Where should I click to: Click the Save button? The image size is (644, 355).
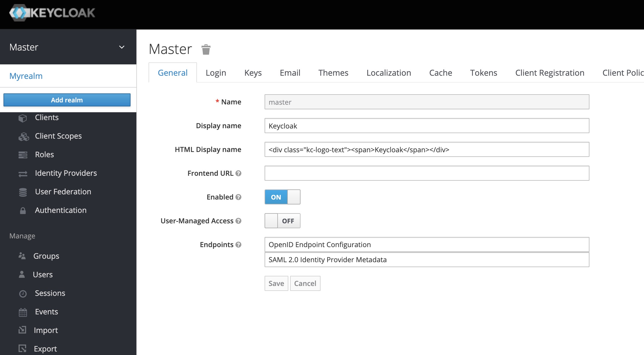[276, 283]
